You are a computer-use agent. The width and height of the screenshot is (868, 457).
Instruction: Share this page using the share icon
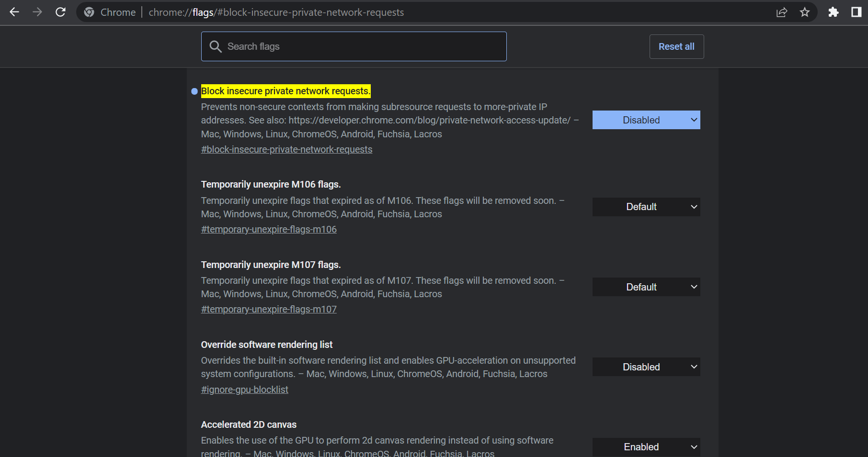tap(782, 12)
